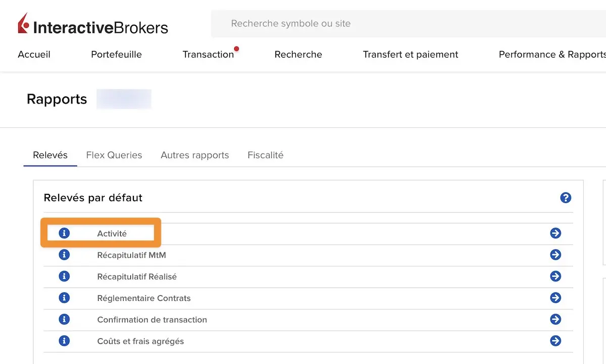
Task: Open info icon for Récapitulatif Réalisé
Action: click(64, 277)
